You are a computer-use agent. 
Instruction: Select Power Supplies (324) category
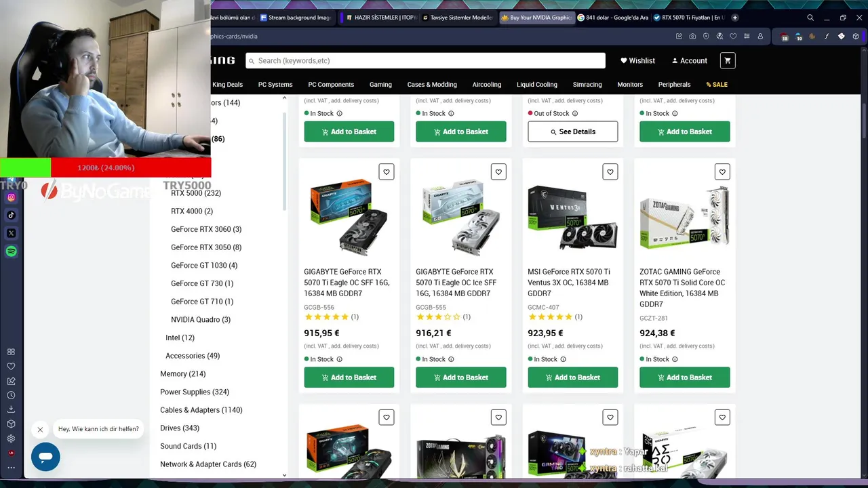pos(195,392)
